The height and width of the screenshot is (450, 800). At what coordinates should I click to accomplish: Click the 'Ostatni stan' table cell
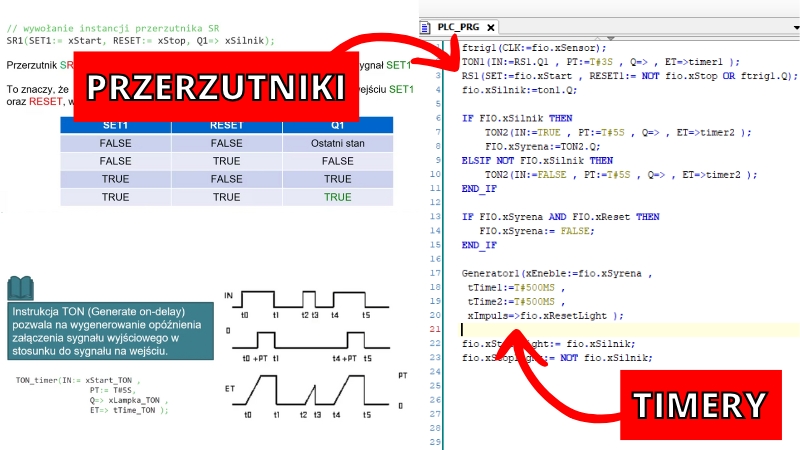point(338,143)
